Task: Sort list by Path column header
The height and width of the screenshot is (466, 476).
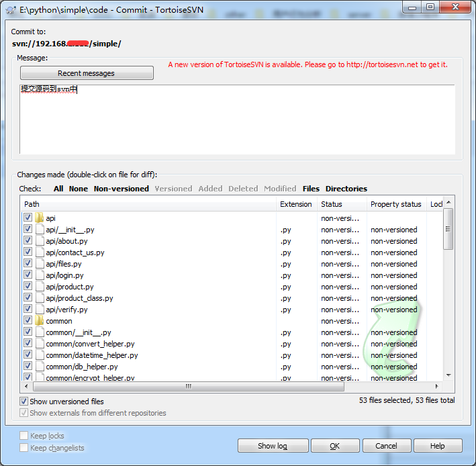Action: [x=148, y=204]
